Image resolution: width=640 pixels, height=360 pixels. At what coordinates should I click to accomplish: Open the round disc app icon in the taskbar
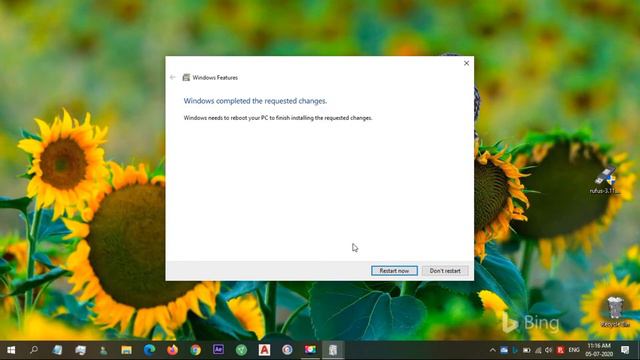coord(287,350)
